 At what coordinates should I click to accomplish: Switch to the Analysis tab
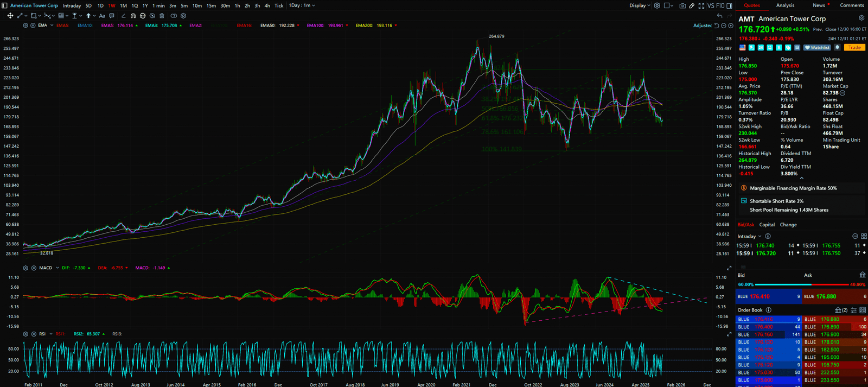(785, 5)
